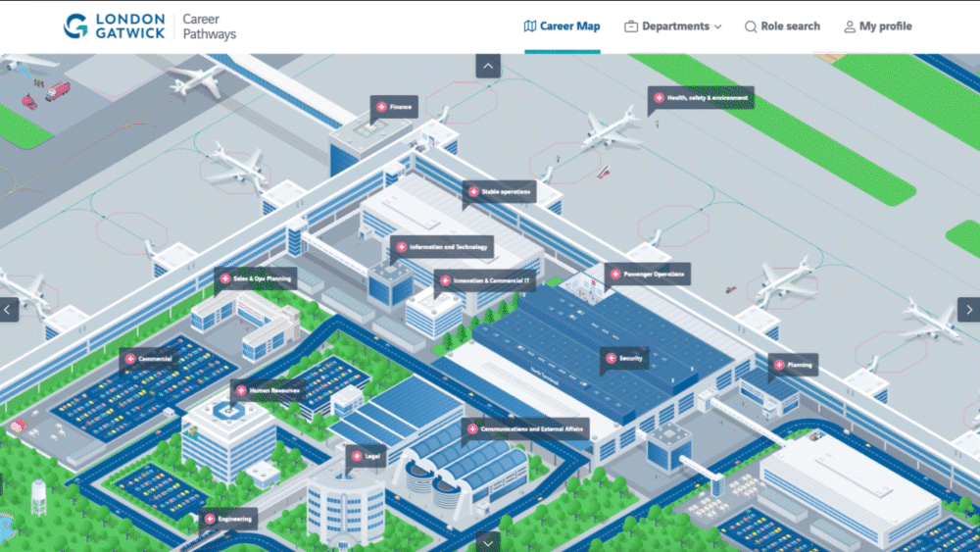The width and height of the screenshot is (980, 552).
Task: Click the Legal department marker
Action: (366, 456)
